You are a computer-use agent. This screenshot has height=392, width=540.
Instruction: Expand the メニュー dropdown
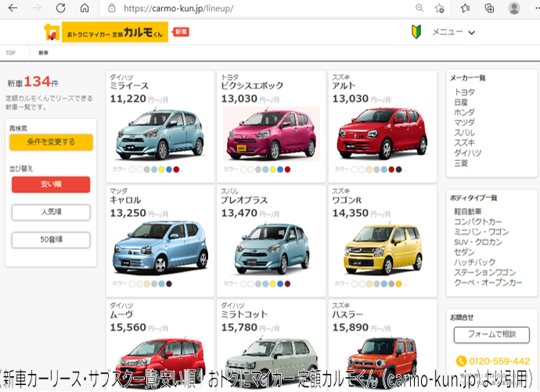point(454,32)
